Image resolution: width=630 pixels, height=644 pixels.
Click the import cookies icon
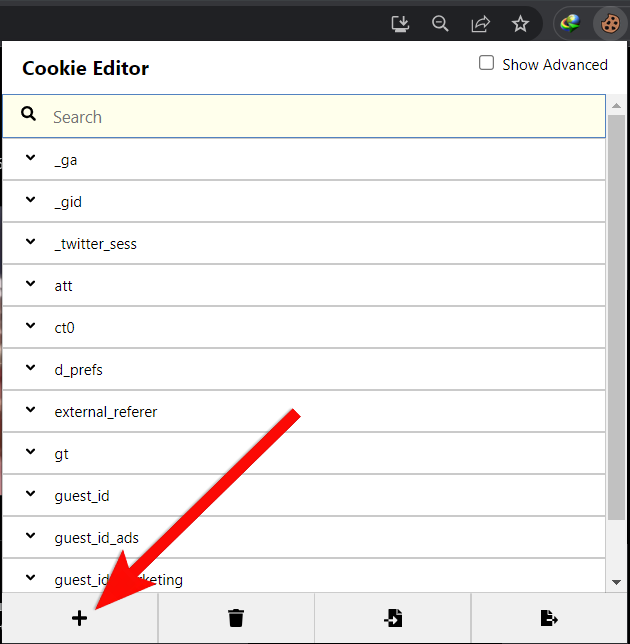point(393,619)
